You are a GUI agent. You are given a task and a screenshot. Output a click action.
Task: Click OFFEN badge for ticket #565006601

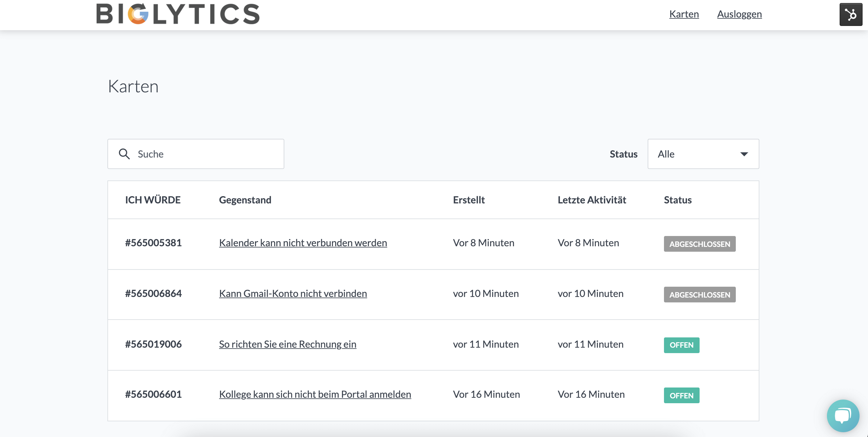681,396
